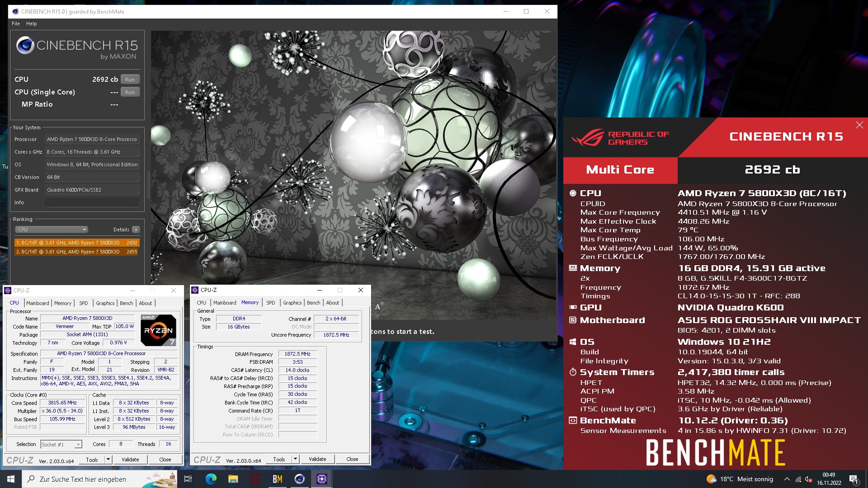
Task: Open SPD tab in right CPU-Z
Action: coord(271,303)
